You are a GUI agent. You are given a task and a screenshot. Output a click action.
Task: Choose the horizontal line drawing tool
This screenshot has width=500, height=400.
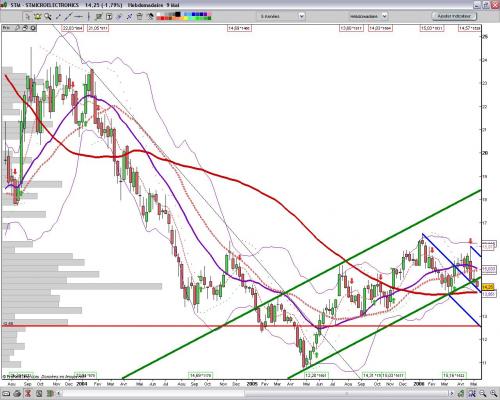[79, 16]
